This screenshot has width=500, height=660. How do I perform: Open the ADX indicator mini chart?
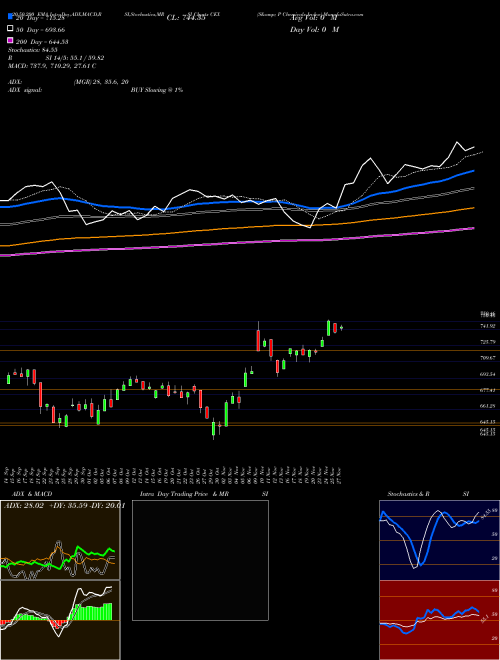[60, 540]
